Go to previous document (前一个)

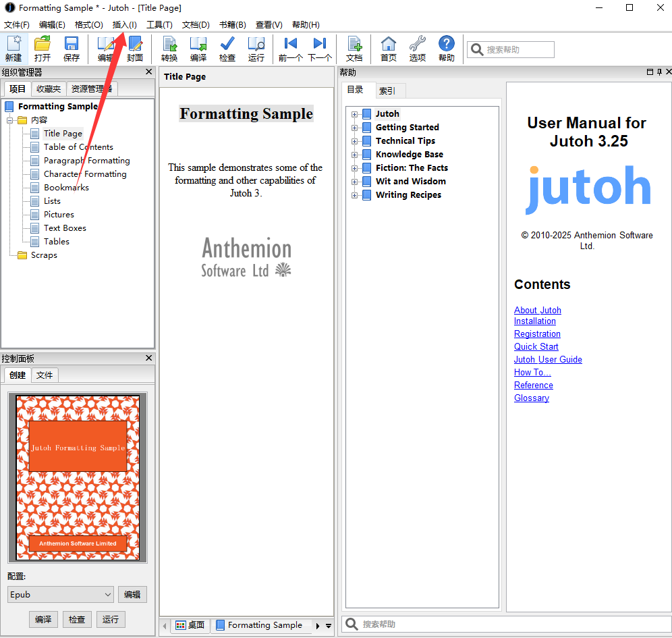291,49
